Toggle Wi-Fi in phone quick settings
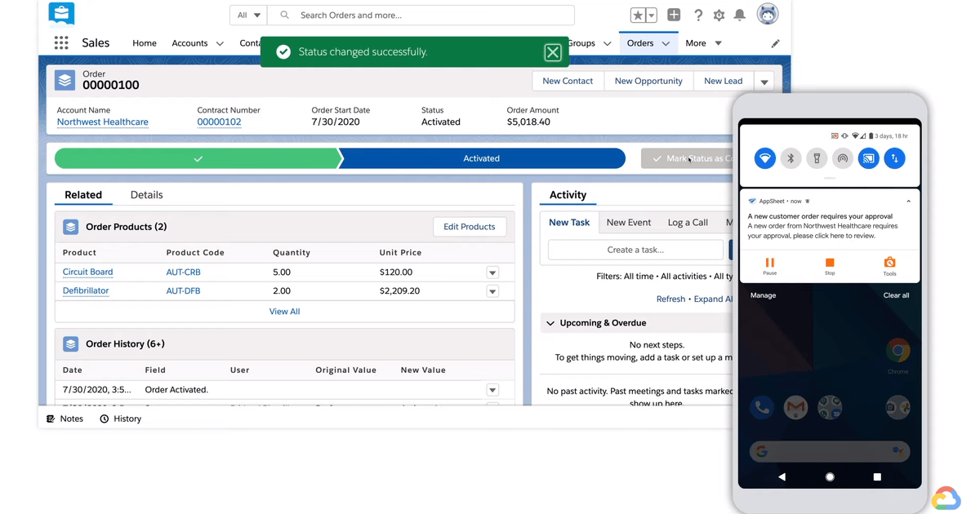This screenshot has height=514, width=980. tap(764, 158)
